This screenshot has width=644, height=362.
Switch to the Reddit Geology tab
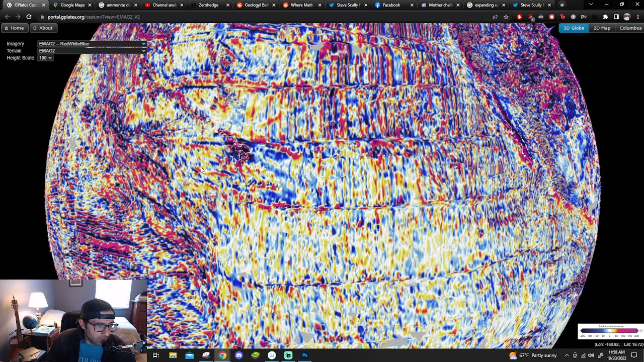point(256,5)
